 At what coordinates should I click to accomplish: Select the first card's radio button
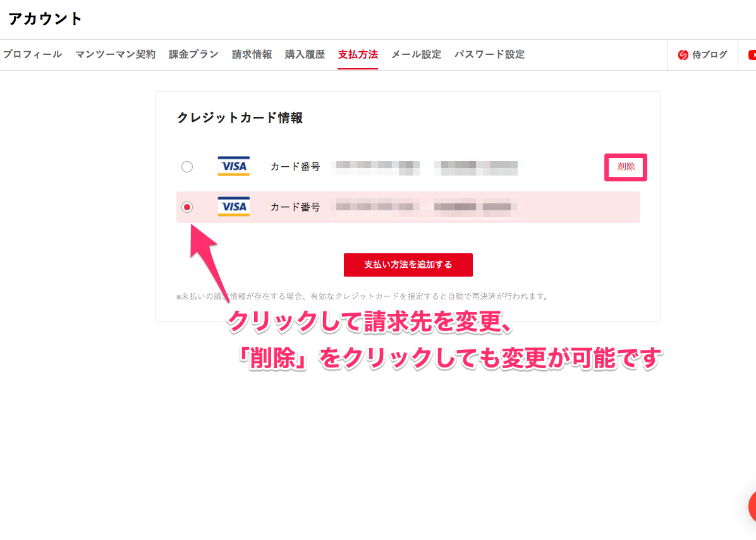point(187,167)
